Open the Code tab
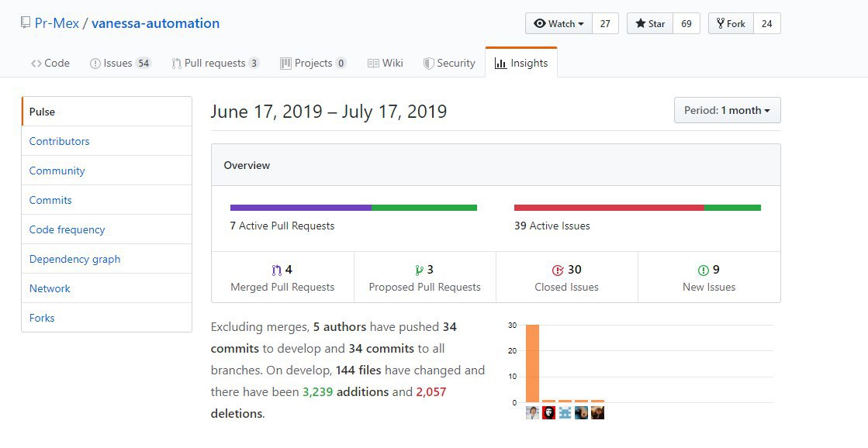 coord(50,63)
